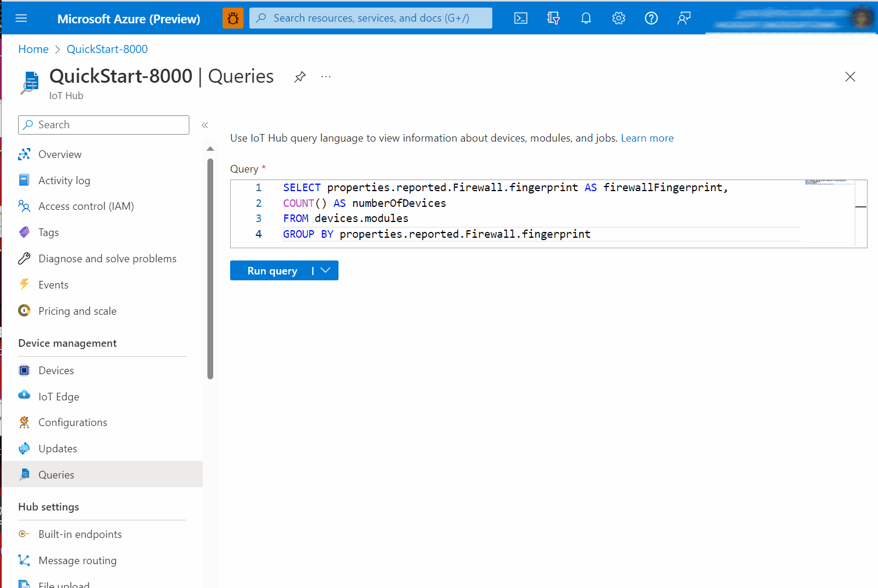
Task: Close the Queries blade
Action: click(850, 76)
